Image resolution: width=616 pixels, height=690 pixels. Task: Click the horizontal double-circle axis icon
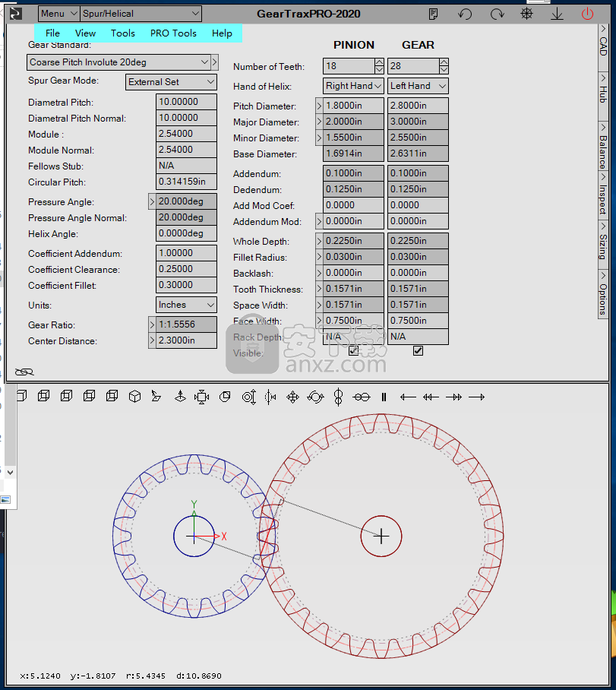coord(362,397)
